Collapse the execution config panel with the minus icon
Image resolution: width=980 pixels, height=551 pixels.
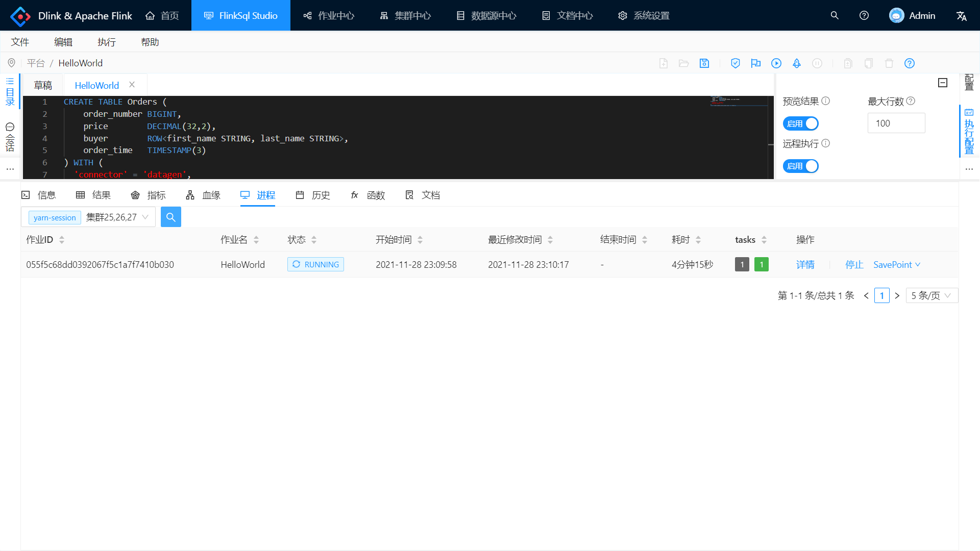point(943,83)
